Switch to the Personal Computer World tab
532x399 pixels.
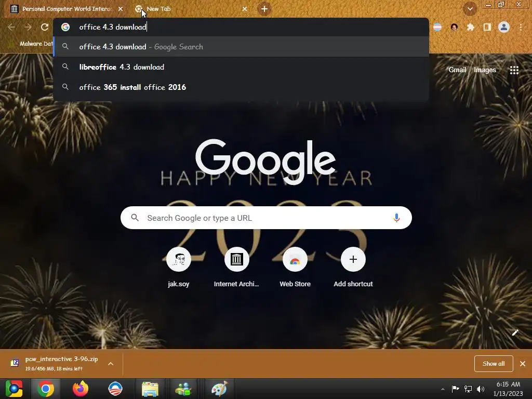coord(66,9)
